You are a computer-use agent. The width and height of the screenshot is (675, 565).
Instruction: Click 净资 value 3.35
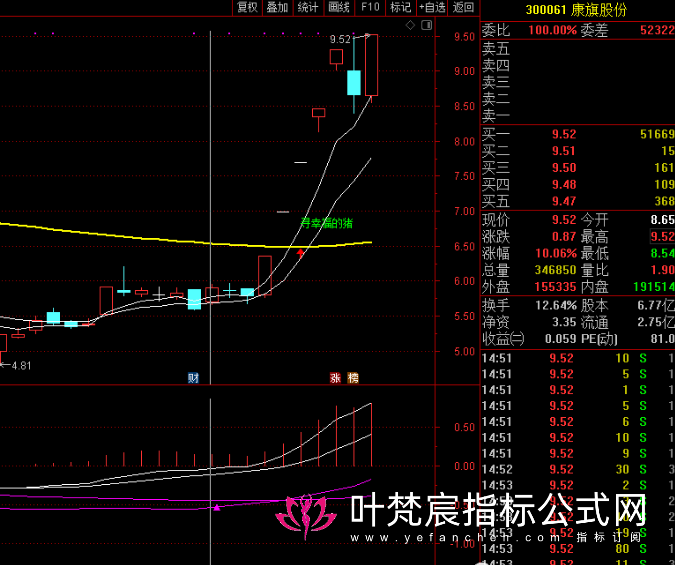[564, 322]
